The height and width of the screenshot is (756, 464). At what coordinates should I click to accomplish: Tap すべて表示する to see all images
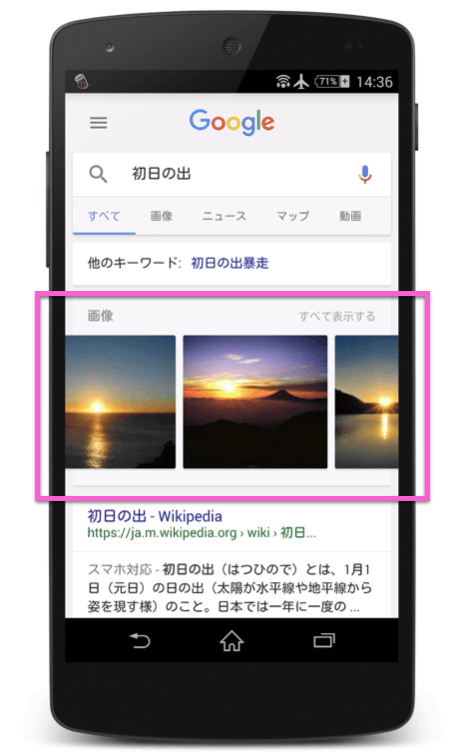pos(337,316)
